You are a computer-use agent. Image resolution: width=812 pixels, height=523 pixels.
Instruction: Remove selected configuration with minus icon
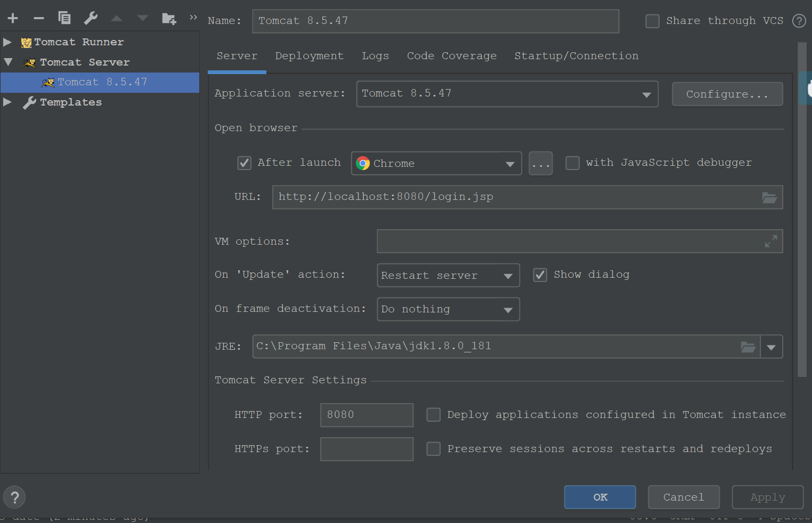pyautogui.click(x=38, y=18)
